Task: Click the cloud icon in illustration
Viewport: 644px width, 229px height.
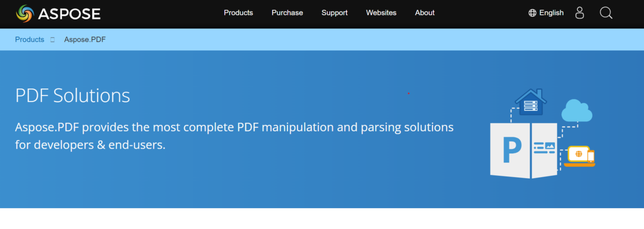Action: 577,110
